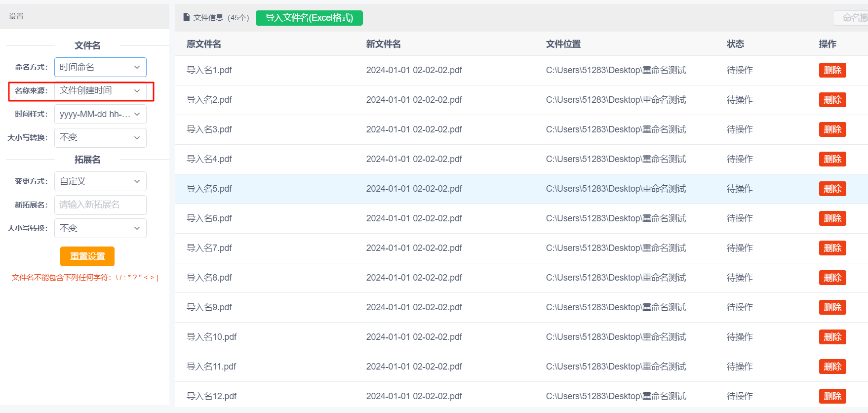Select file name 导入名10.pdf
The image size is (868, 413).
tap(211, 337)
